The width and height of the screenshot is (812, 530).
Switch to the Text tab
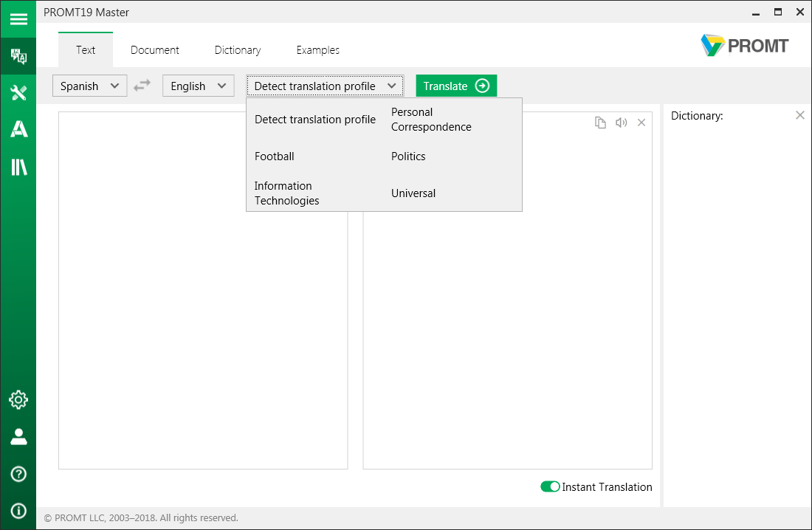click(x=86, y=49)
